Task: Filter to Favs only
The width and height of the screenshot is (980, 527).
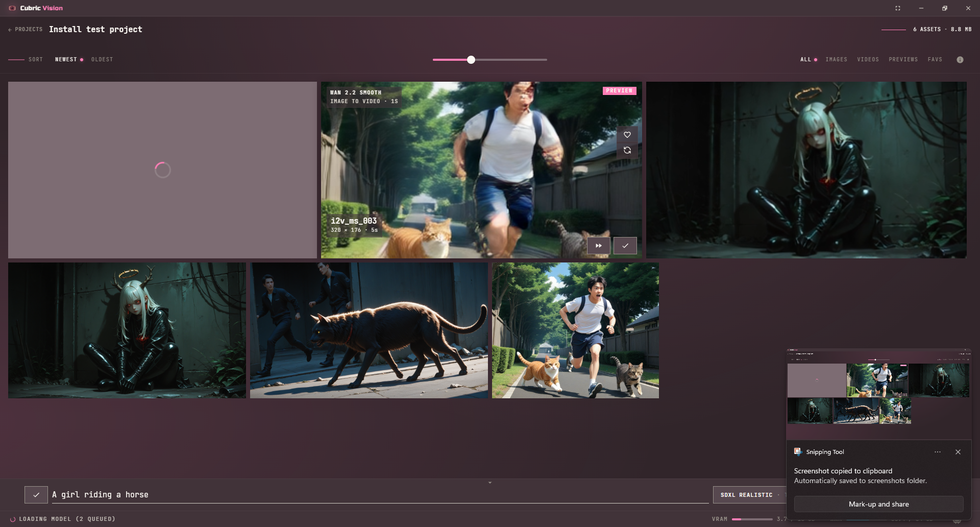Action: [935, 60]
